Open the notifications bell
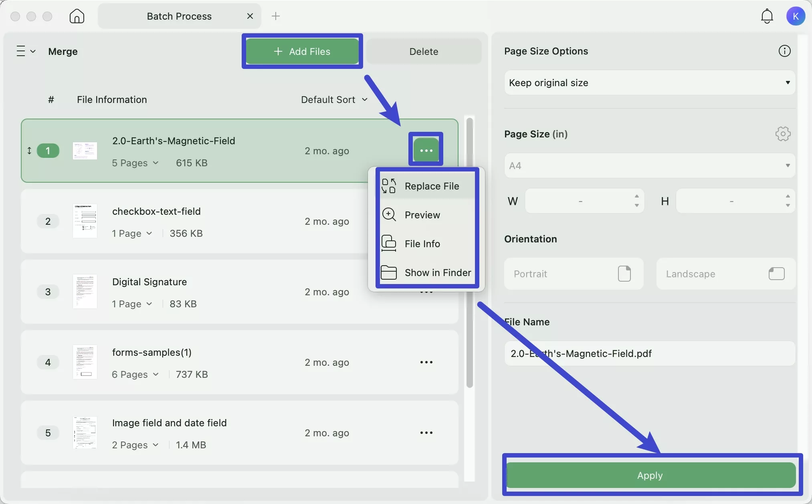 coord(767,16)
